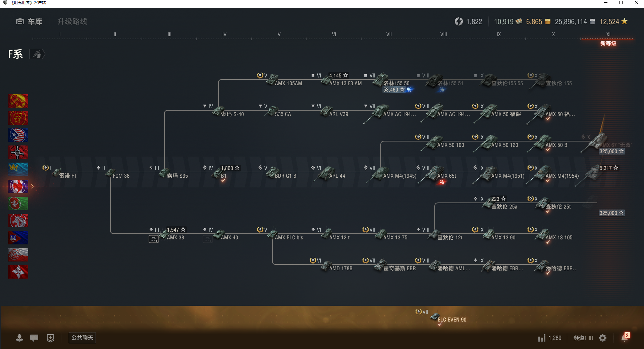
Task: Open the notification bell with badge 2
Action: (x=625, y=337)
